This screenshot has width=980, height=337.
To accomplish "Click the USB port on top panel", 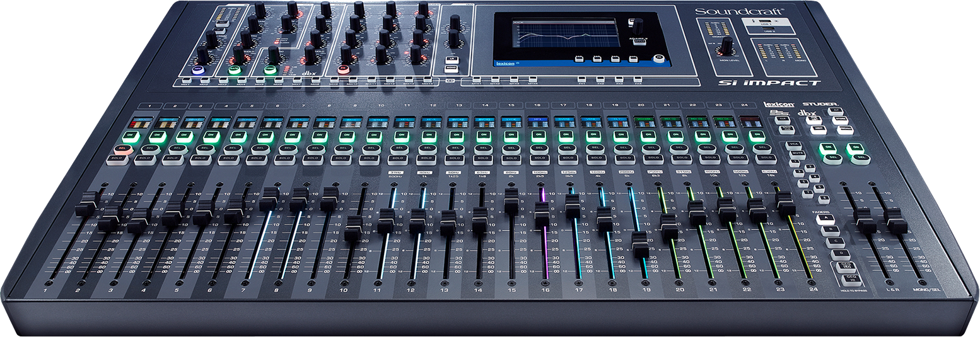I will [766, 20].
